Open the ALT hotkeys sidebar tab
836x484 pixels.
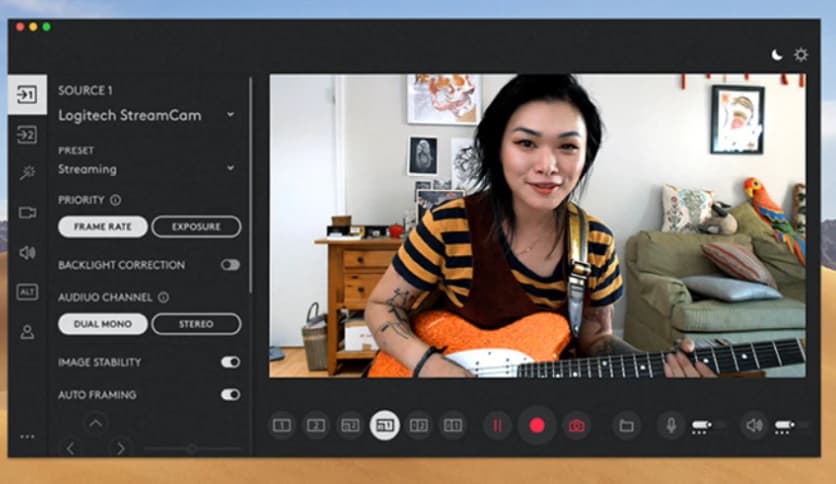coord(27,292)
